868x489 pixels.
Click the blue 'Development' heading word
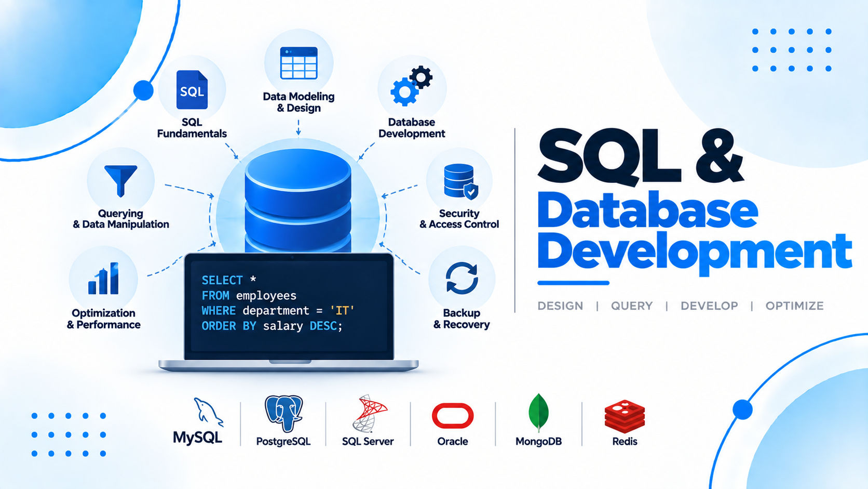tap(695, 254)
